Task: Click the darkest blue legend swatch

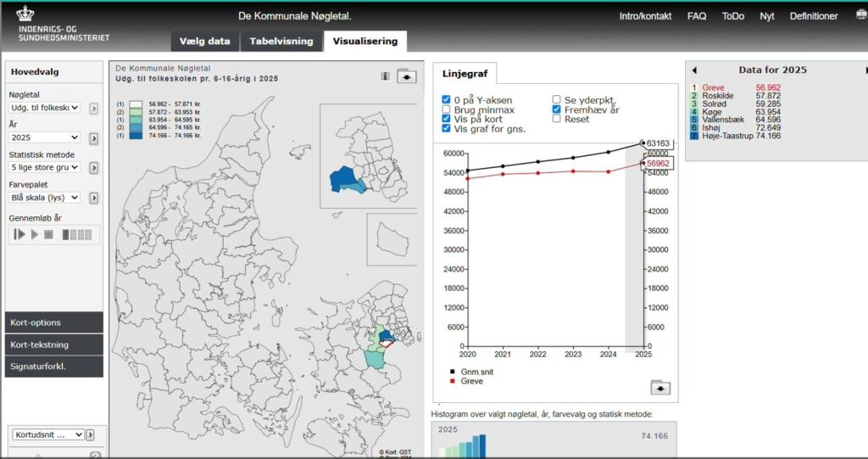Action: [137, 136]
